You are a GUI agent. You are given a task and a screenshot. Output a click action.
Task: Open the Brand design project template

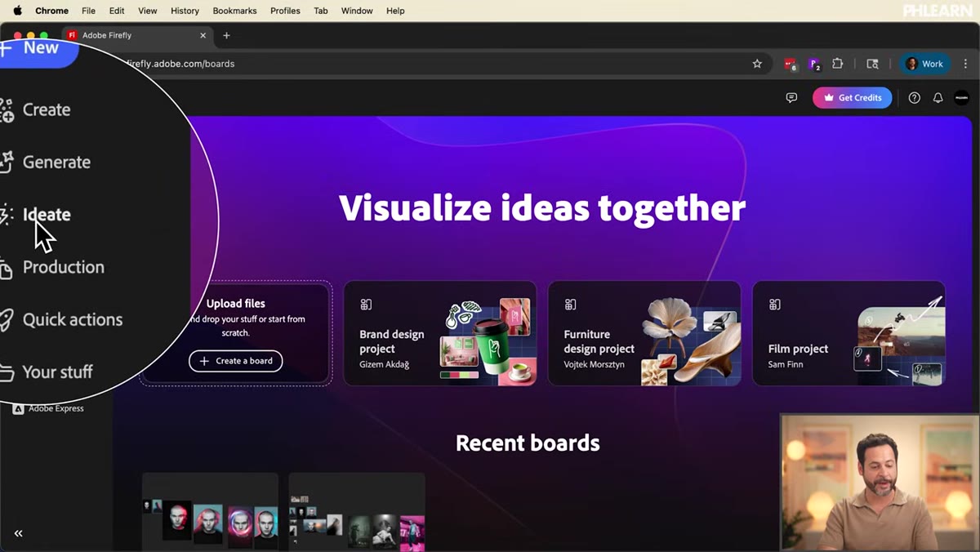point(440,333)
